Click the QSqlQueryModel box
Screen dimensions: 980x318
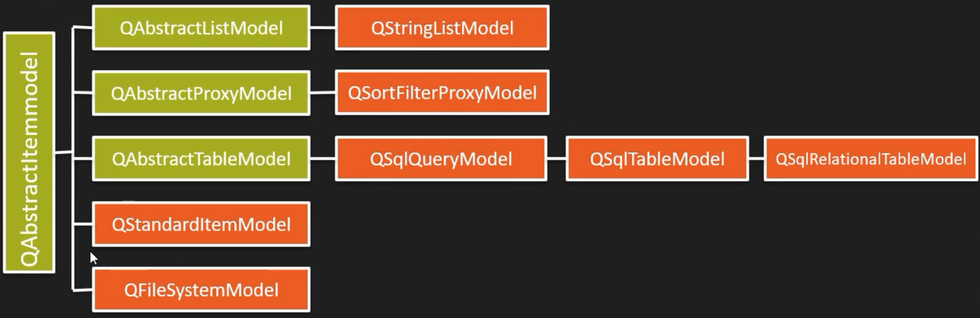(441, 159)
